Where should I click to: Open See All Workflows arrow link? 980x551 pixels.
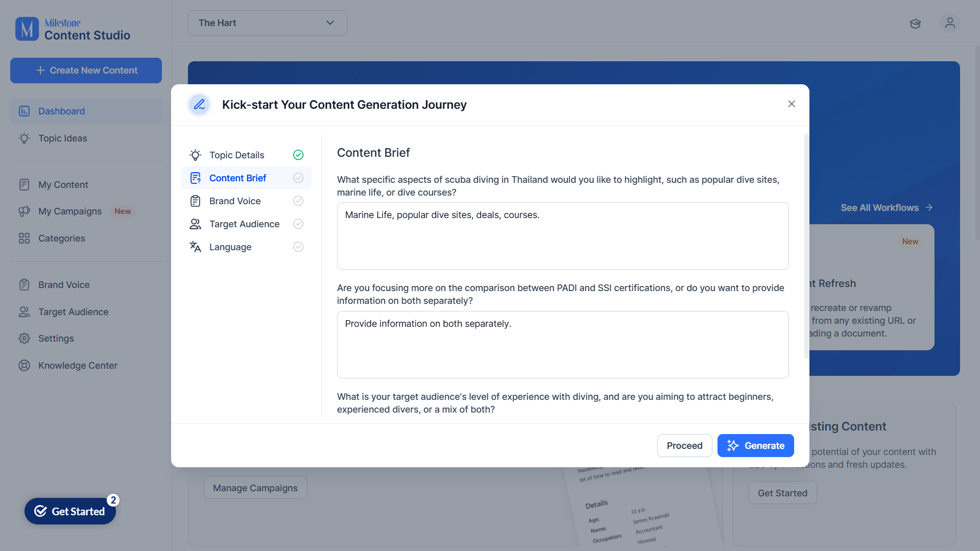pos(887,208)
